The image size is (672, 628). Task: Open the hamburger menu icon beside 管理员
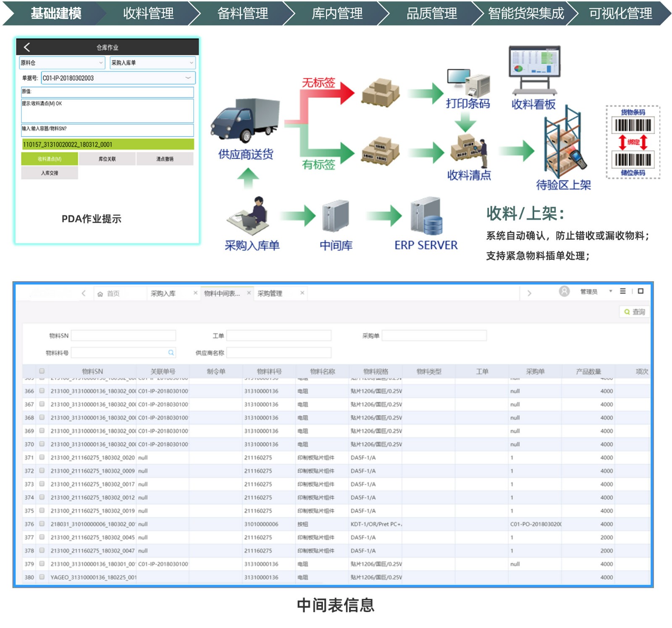623,291
